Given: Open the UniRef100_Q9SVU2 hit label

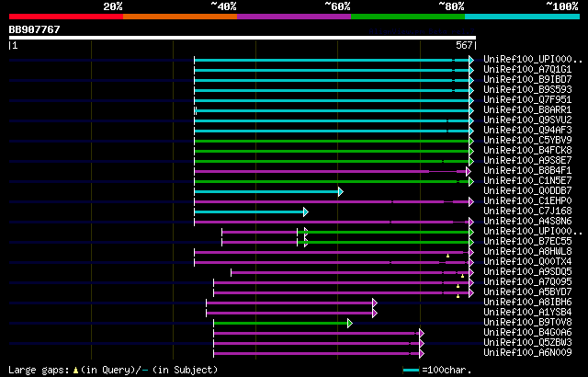Looking at the screenshot, I should point(527,120).
